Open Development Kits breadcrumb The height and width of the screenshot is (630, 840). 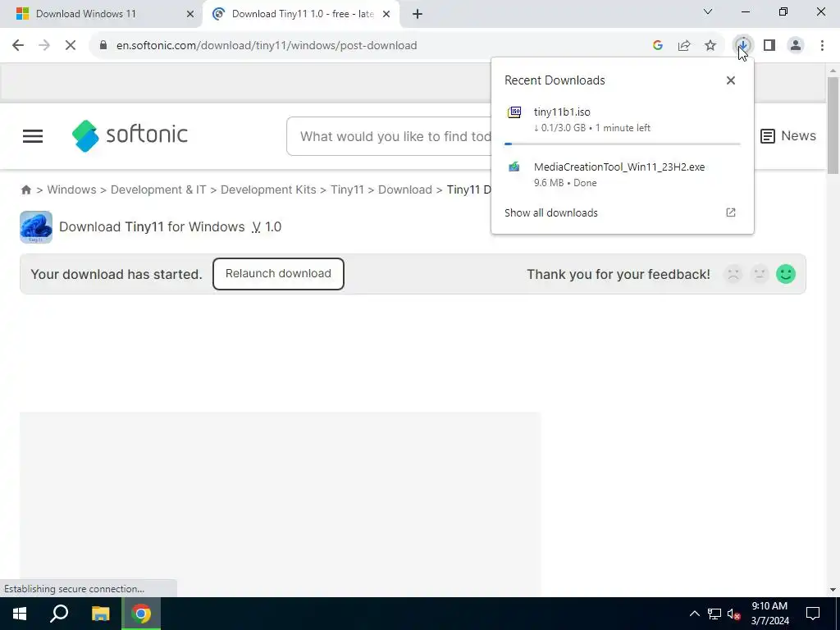[x=268, y=189]
